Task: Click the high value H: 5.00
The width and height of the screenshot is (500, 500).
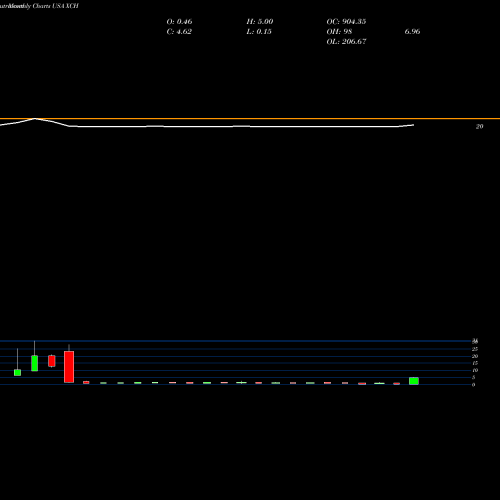Action: [x=260, y=22]
